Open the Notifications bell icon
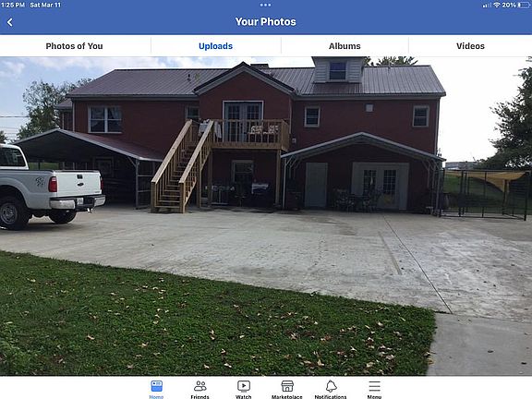This screenshot has width=532, height=399. (x=331, y=386)
